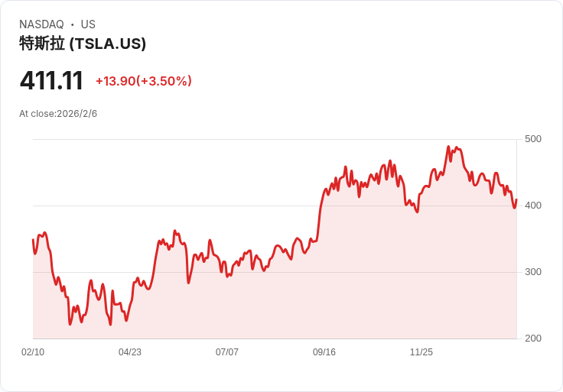Select the 02/10 date on x-axis
The height and width of the screenshot is (392, 563).
coord(33,352)
